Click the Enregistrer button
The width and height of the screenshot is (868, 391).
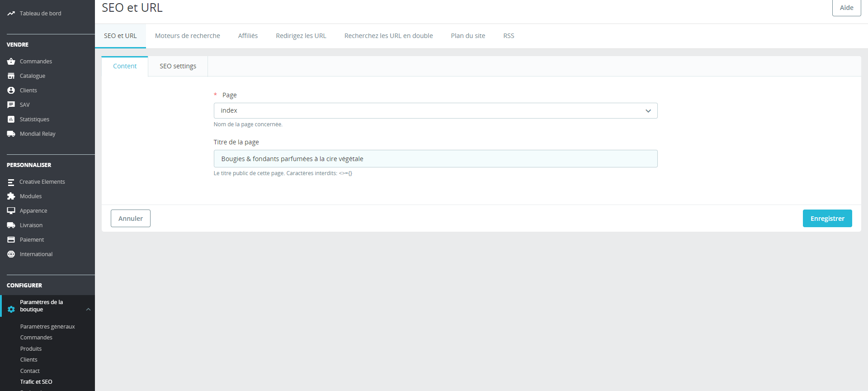827,219
